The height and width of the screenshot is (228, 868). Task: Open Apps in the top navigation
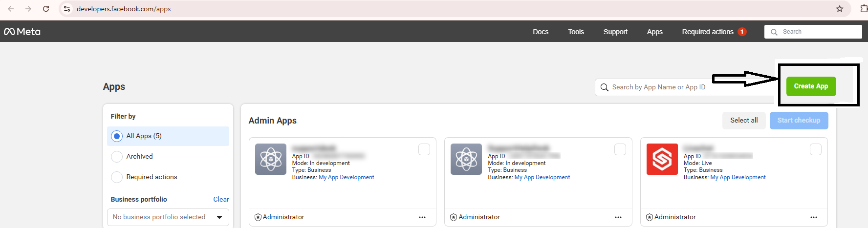click(x=655, y=32)
